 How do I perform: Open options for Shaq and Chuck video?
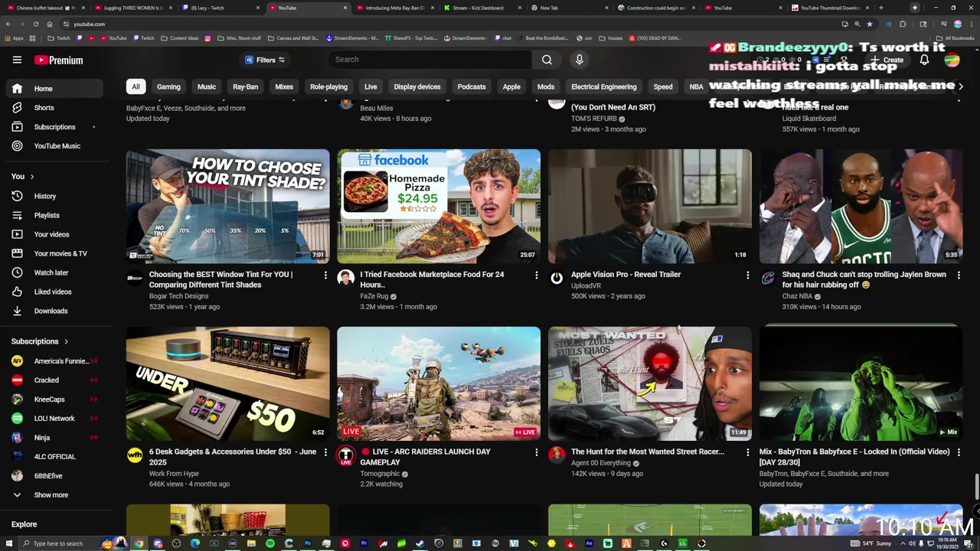point(959,275)
